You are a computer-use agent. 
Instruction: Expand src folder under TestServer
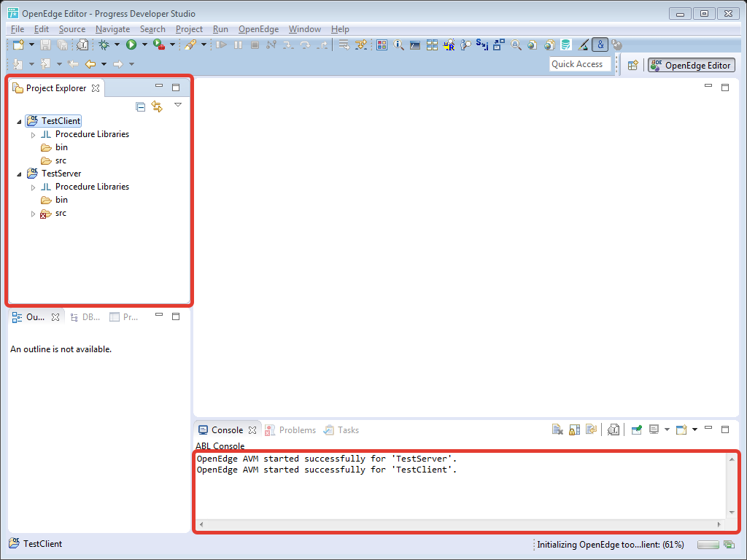[33, 214]
